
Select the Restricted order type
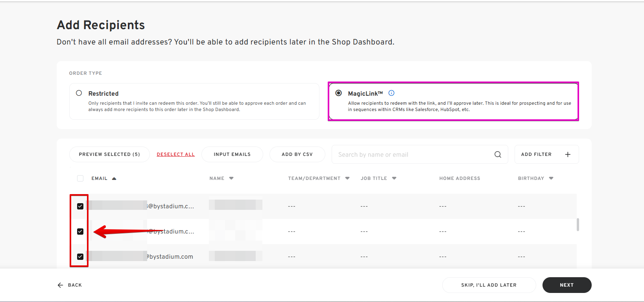(79, 93)
